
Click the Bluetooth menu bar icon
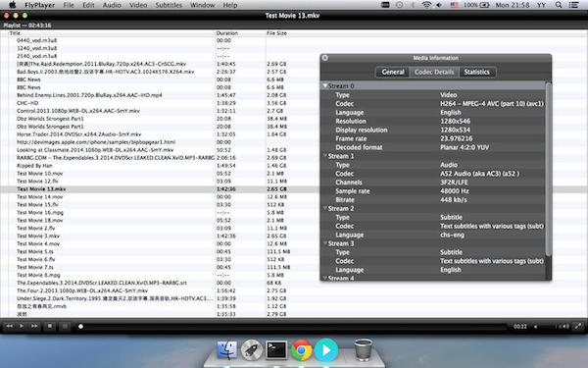[413, 5]
